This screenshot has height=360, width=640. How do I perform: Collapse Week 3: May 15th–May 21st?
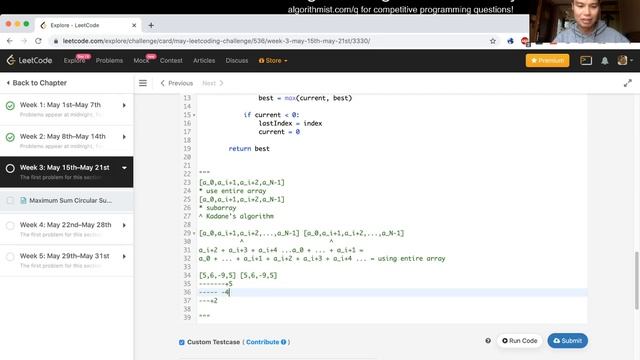(124, 168)
